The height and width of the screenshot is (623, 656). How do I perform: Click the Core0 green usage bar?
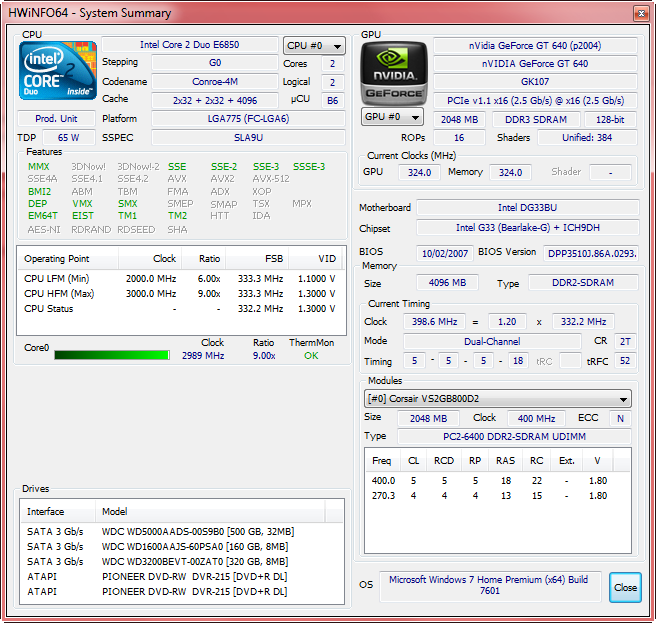(x=112, y=355)
